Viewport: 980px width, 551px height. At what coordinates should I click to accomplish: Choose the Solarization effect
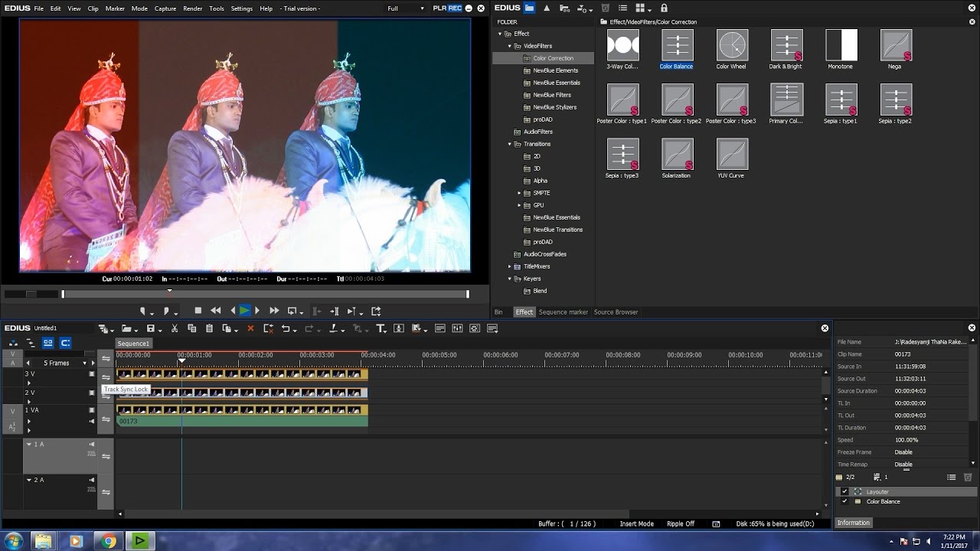(x=677, y=154)
